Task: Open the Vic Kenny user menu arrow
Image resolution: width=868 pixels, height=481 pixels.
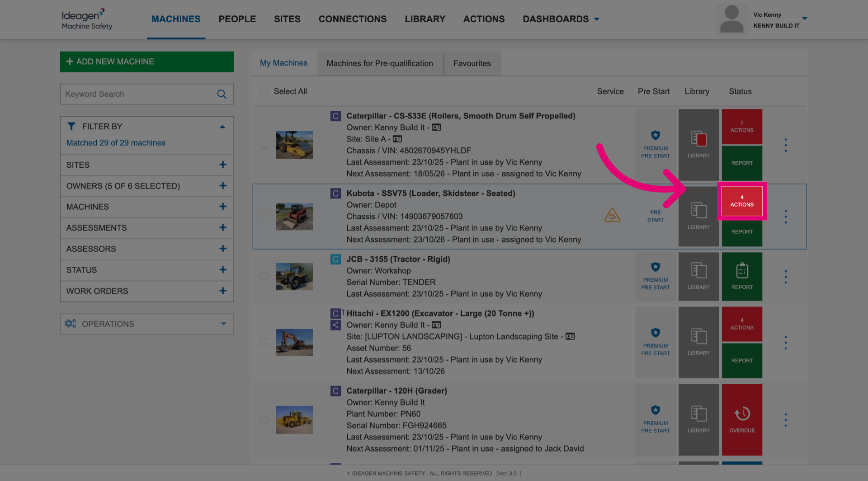Action: point(805,19)
